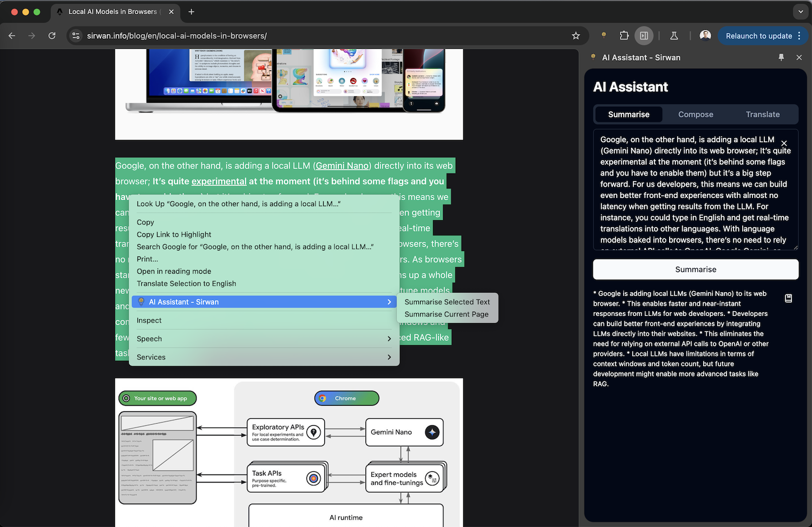Switch to the Compose tab
The width and height of the screenshot is (812, 527).
tap(696, 114)
